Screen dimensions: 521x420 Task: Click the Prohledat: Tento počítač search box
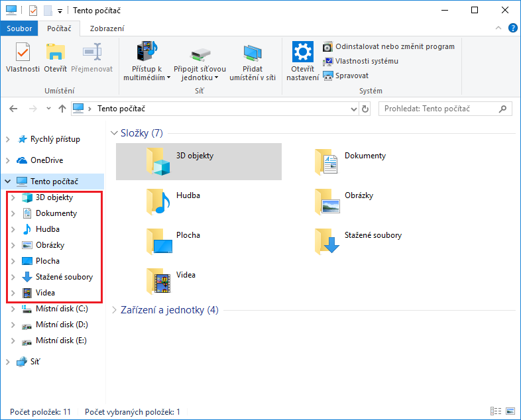click(445, 109)
